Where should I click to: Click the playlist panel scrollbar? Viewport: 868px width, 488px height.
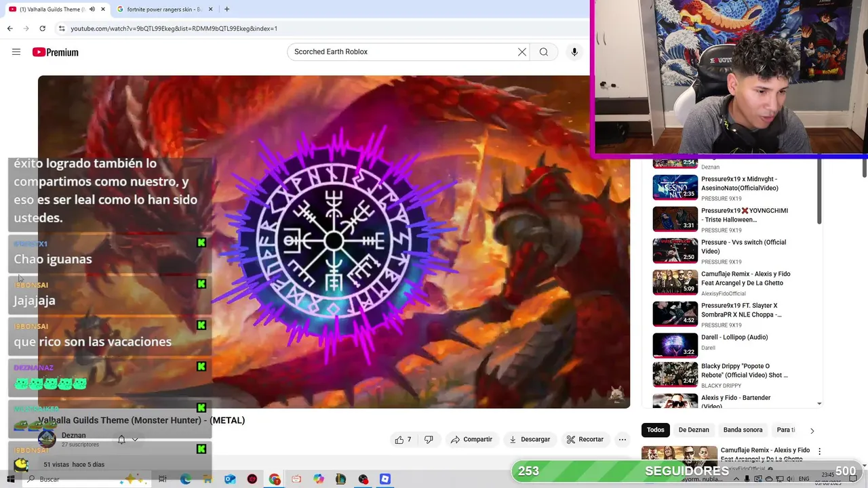pos(819,190)
